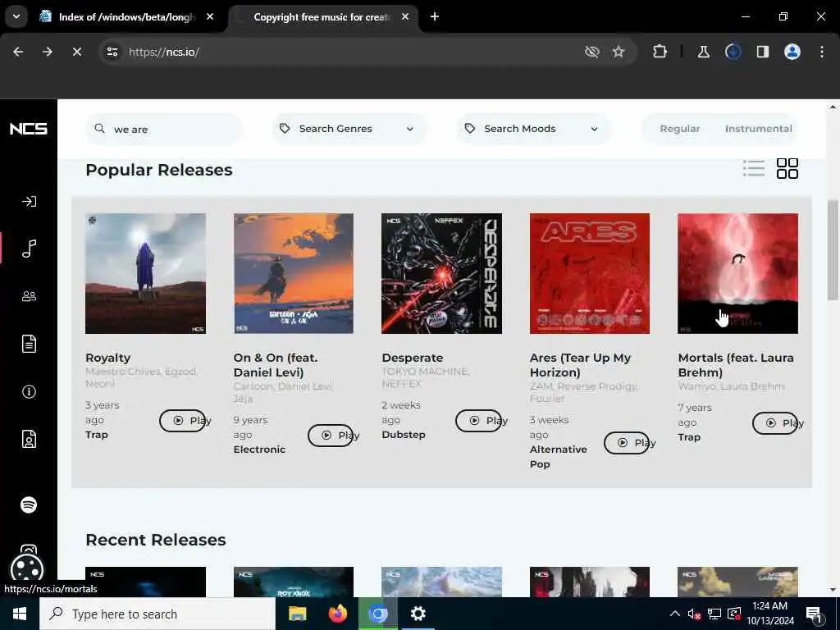
Task: Click the Windows taskbar search box
Action: [157, 614]
